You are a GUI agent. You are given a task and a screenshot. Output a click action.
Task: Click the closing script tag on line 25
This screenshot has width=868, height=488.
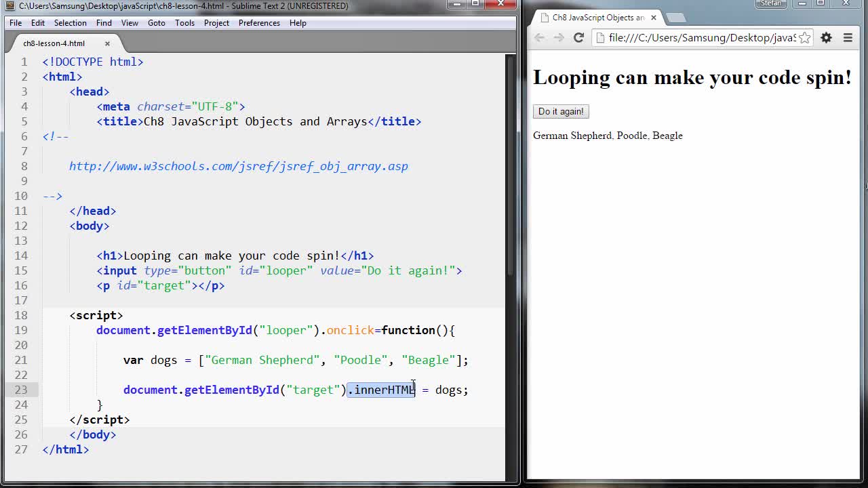[x=100, y=420]
